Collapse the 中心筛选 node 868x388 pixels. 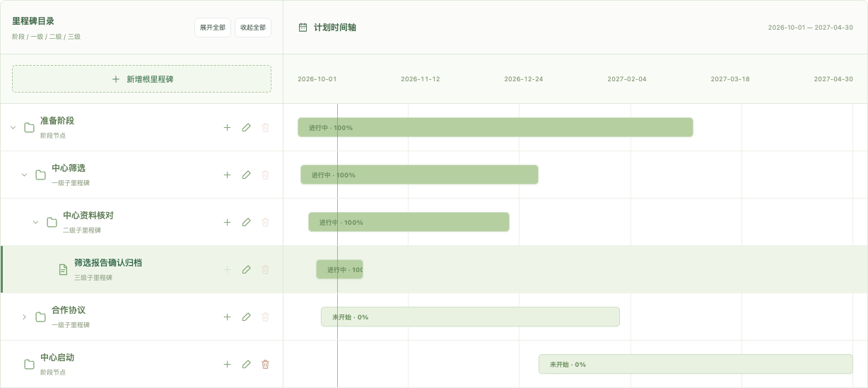(x=24, y=175)
